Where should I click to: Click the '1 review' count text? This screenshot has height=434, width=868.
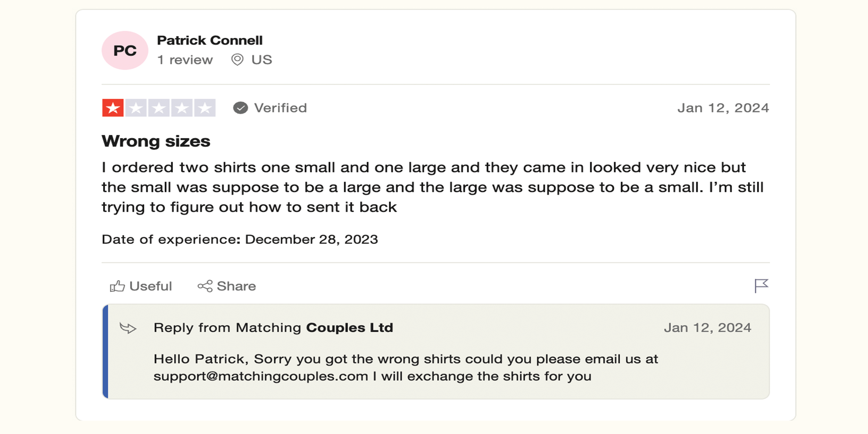[x=185, y=60]
